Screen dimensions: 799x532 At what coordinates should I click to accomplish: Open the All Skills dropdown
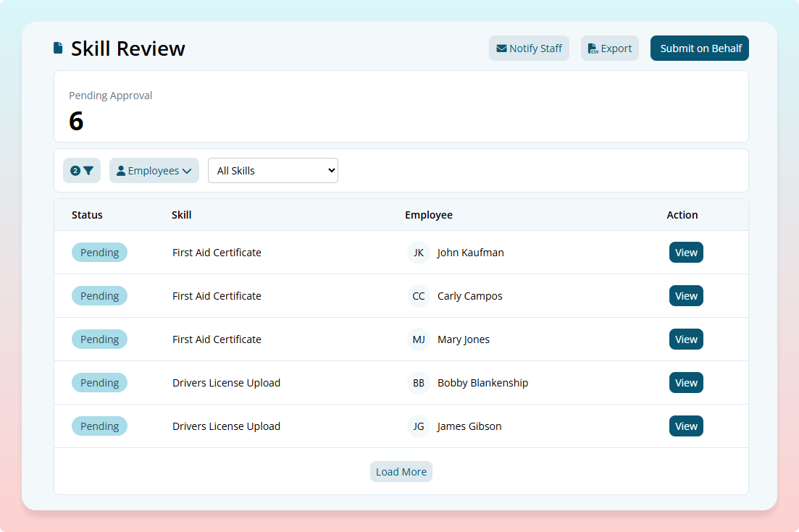pyautogui.click(x=273, y=170)
